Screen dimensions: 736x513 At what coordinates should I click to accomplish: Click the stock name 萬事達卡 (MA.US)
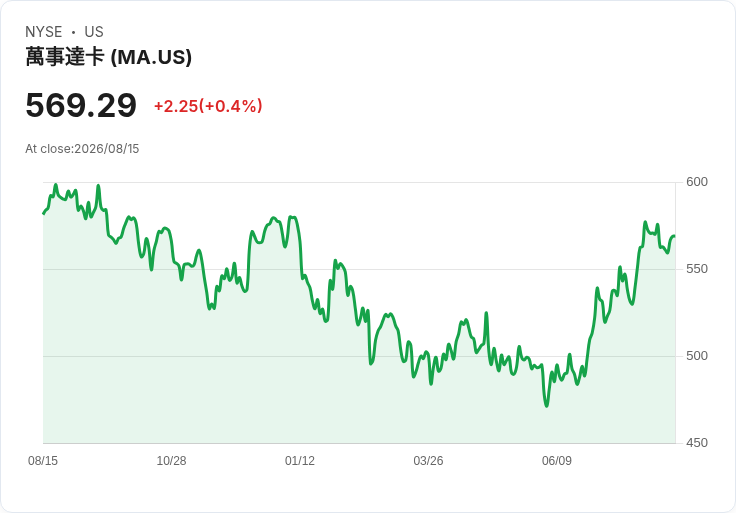[108, 57]
